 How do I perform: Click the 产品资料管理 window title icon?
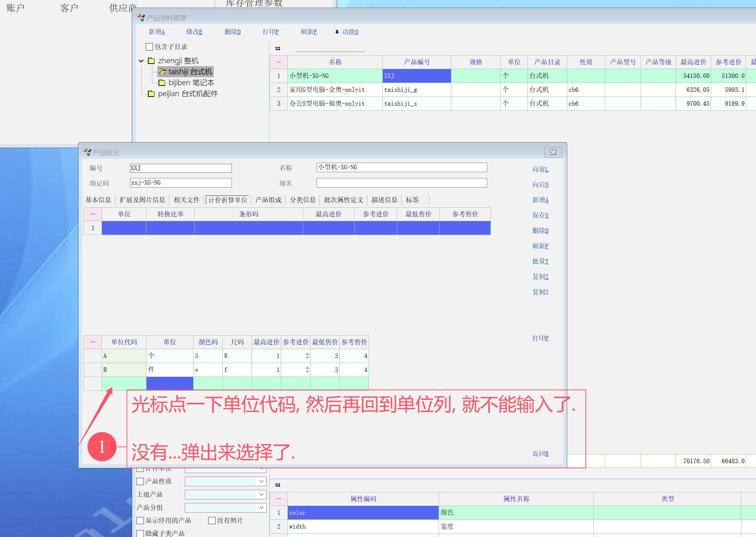pyautogui.click(x=141, y=18)
